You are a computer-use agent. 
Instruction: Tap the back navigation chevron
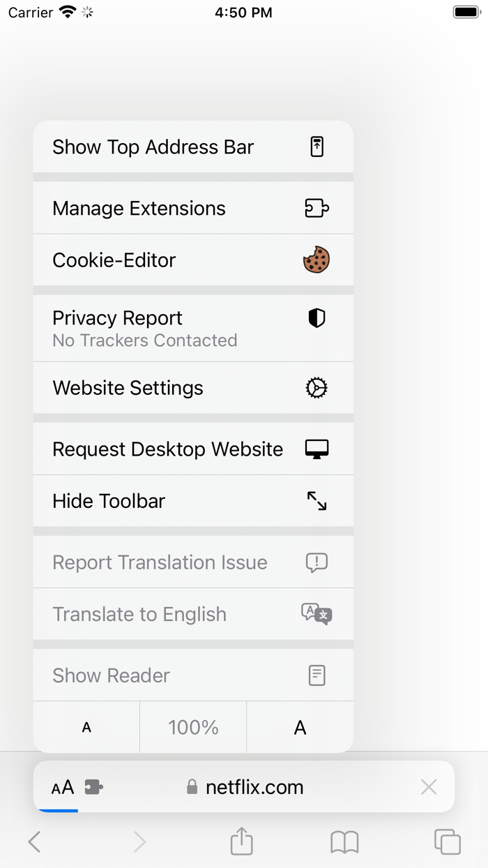tap(35, 841)
